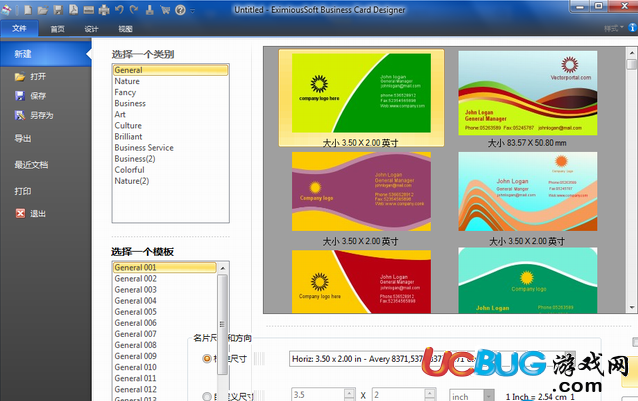Select the Business(2) category
Viewport: 638px width, 401px height.
click(170, 159)
